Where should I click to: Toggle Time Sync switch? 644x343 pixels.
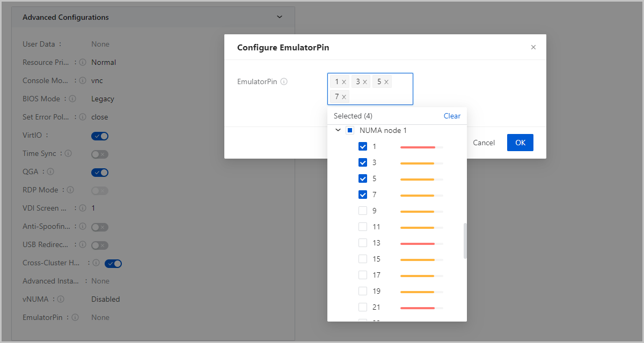[x=100, y=154]
